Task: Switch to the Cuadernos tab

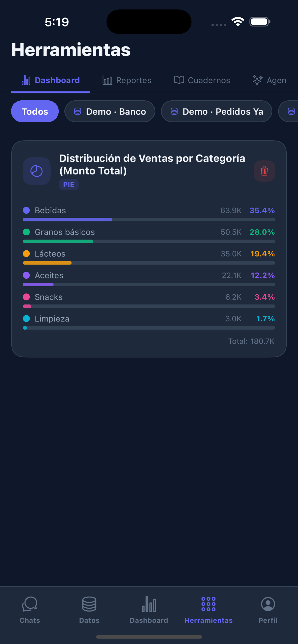Action: pos(202,80)
